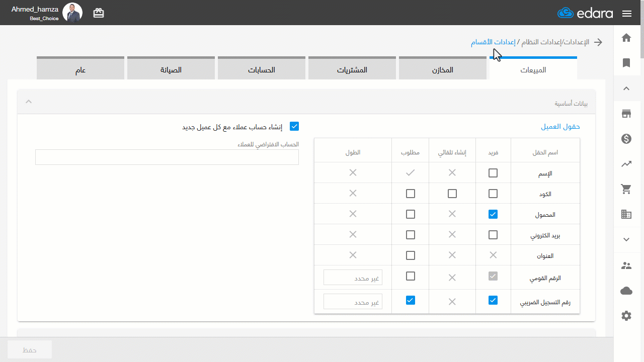Check مطلوب for بريد الكتروني row

pos(411,235)
